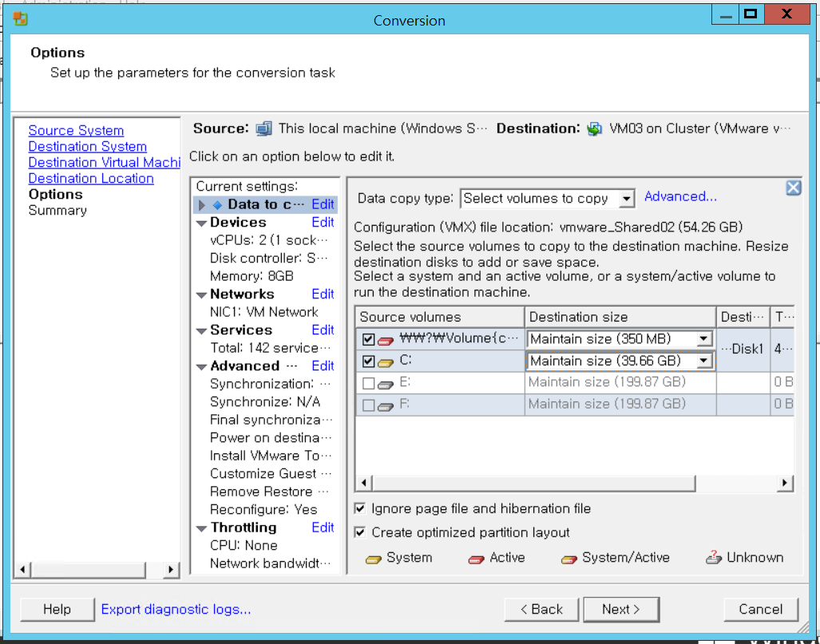Click the yellow system drive icon for C:
This screenshot has width=820, height=644.
[x=386, y=362]
